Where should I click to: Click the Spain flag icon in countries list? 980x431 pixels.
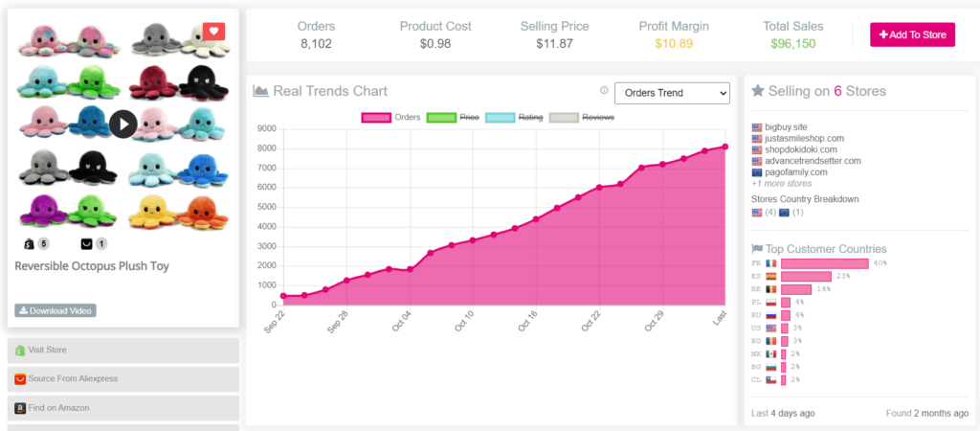[770, 276]
